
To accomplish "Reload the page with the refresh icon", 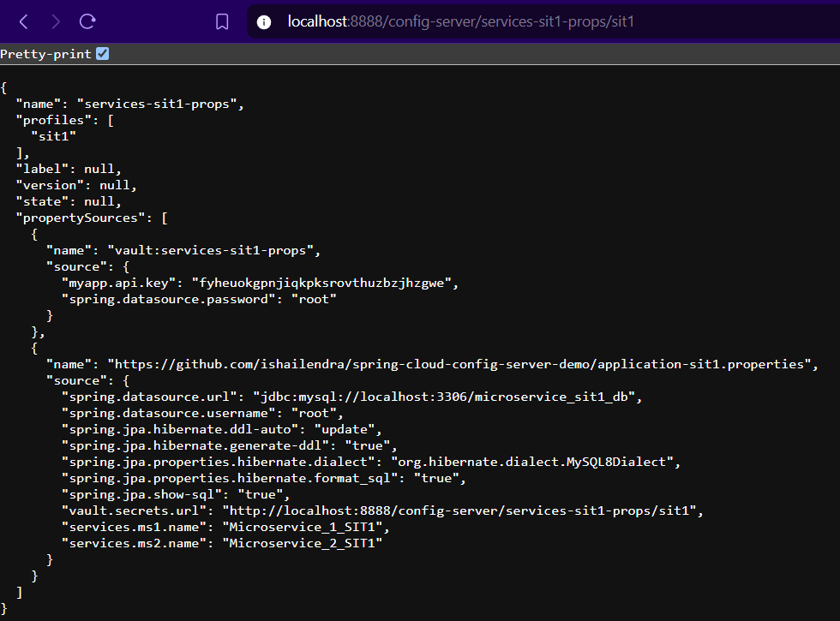I will click(x=87, y=21).
